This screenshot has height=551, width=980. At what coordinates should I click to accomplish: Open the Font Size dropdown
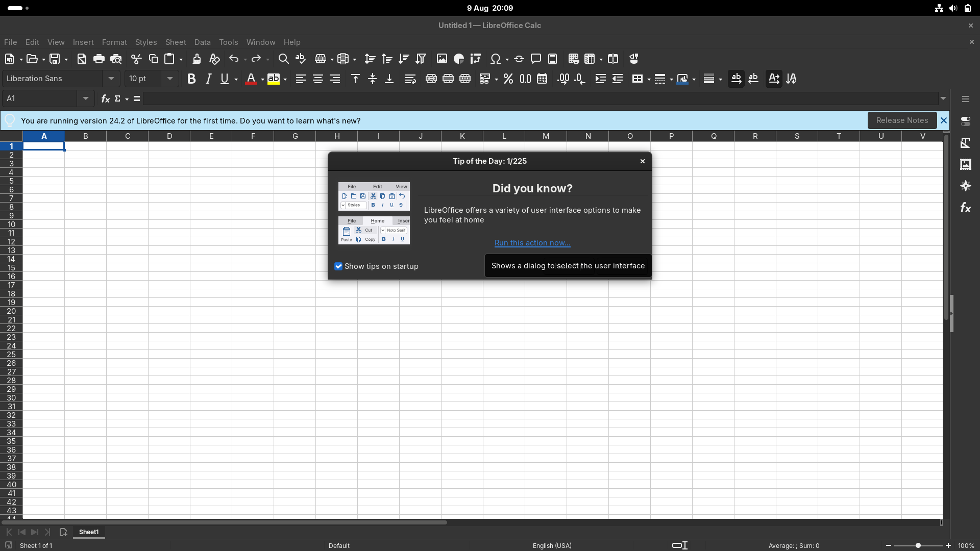click(x=169, y=79)
